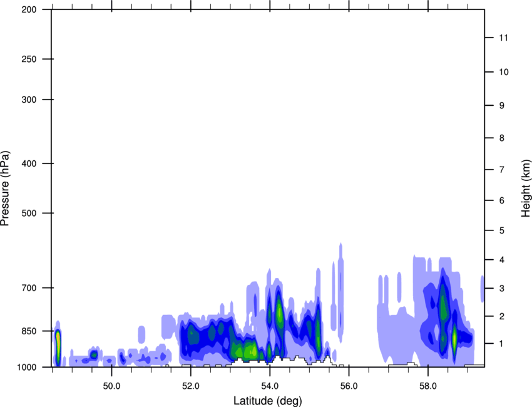This screenshot has height=407, width=532.
Task: Select the 500 pressure tick label
Action: (x=29, y=213)
